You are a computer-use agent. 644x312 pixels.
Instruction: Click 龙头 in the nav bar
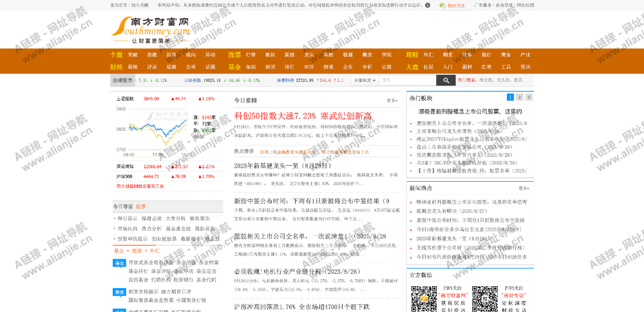[309, 55]
